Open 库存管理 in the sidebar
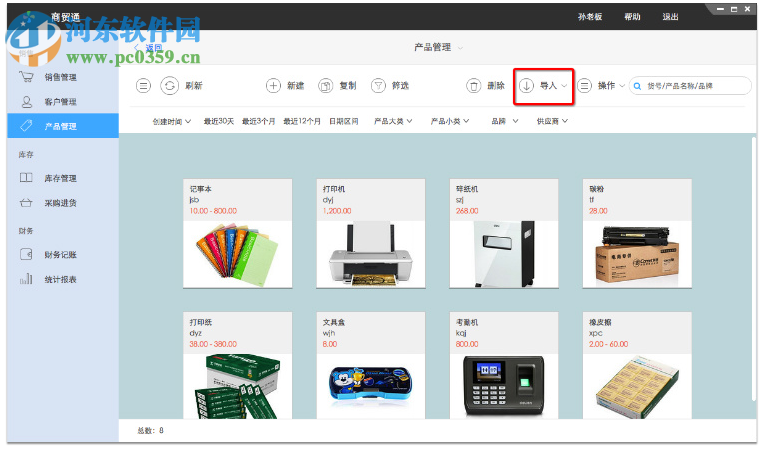 (x=63, y=178)
